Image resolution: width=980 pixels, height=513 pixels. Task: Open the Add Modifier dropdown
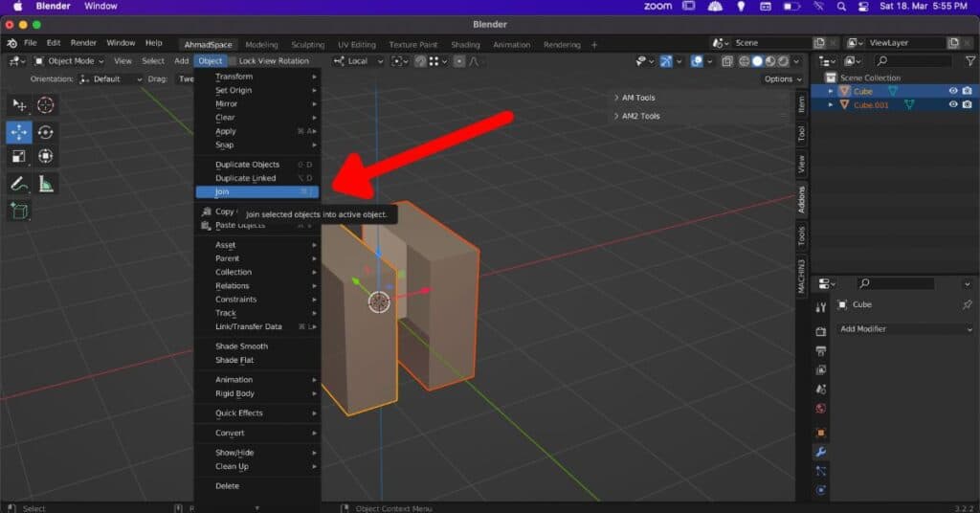pyautogui.click(x=904, y=329)
